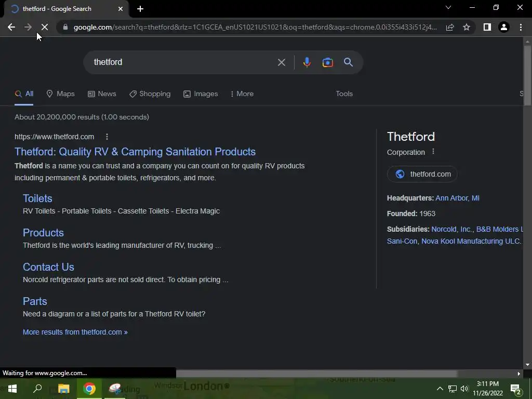532x399 pixels.
Task: Open B&B Molders subsidiary link
Action: (499, 229)
